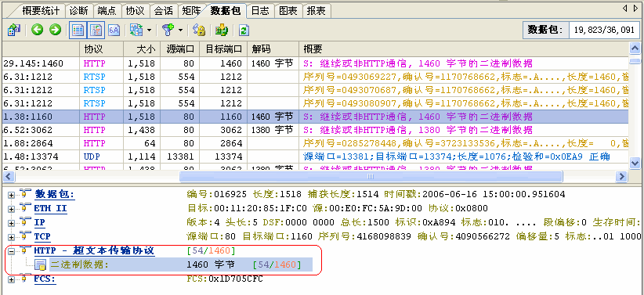Select the HTTP row with target port 1460

tap(316, 63)
